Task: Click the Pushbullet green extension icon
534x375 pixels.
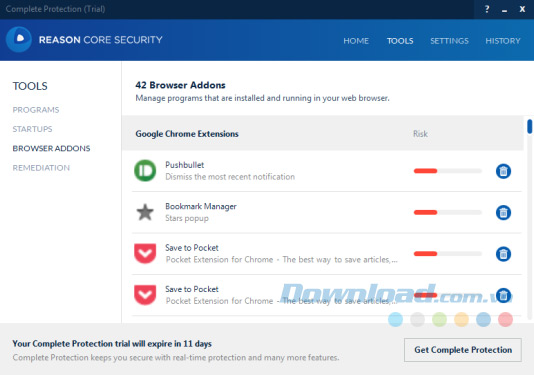Action: (145, 171)
